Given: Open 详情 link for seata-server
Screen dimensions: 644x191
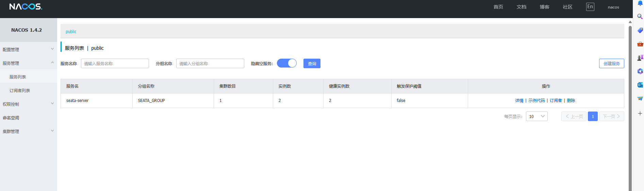Looking at the screenshot, I should tap(519, 101).
